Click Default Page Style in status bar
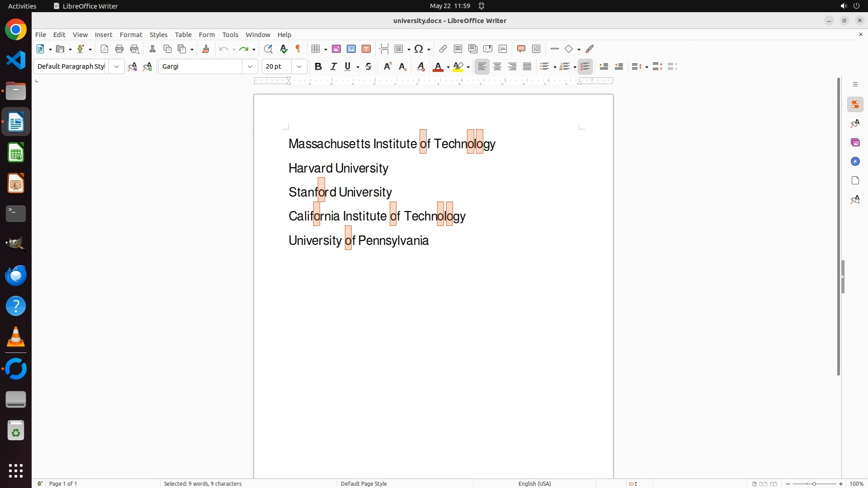Viewport: 868px width, 488px height. (363, 483)
